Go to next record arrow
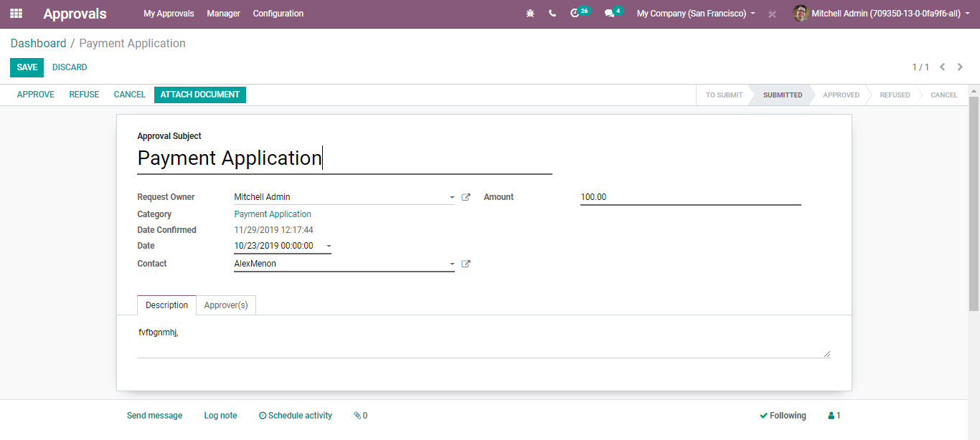 click(960, 67)
